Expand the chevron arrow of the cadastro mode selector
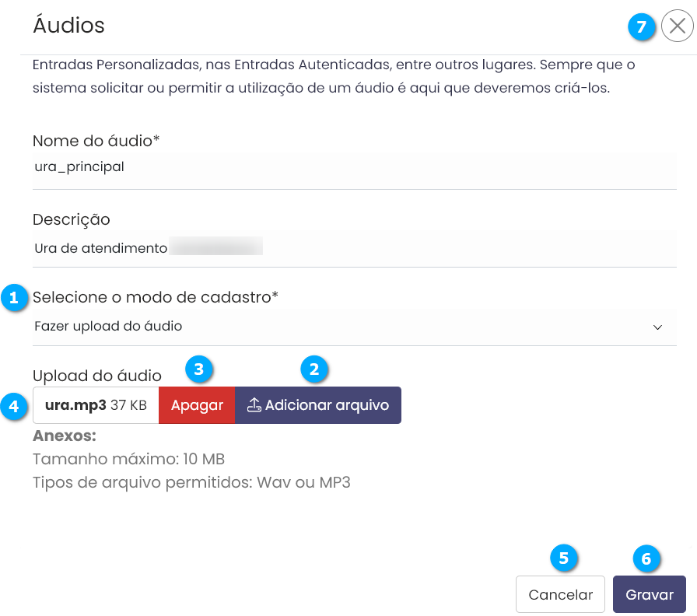Screen dimensions: 697x616 tap(658, 327)
